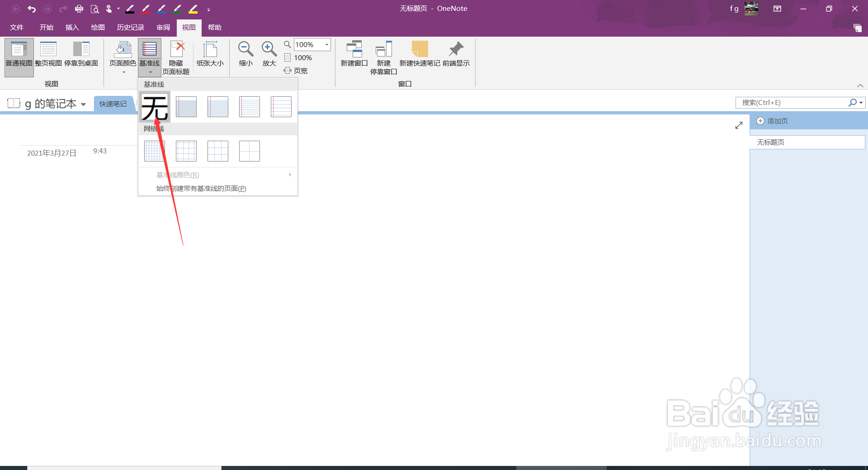Switch to the 审阅 ribbon tab
The width and height of the screenshot is (868, 470).
[x=163, y=28]
